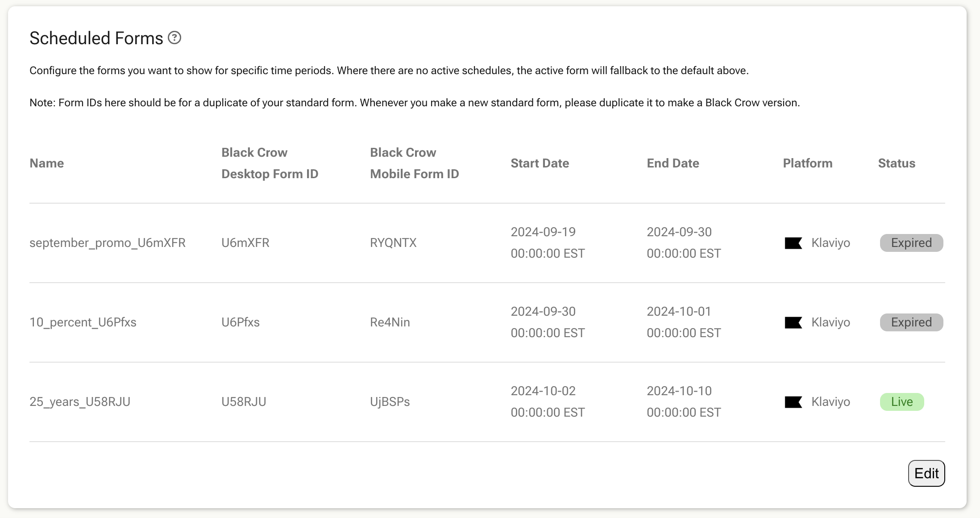Open the Edit button for scheduled forms
This screenshot has height=518, width=980.
(926, 473)
